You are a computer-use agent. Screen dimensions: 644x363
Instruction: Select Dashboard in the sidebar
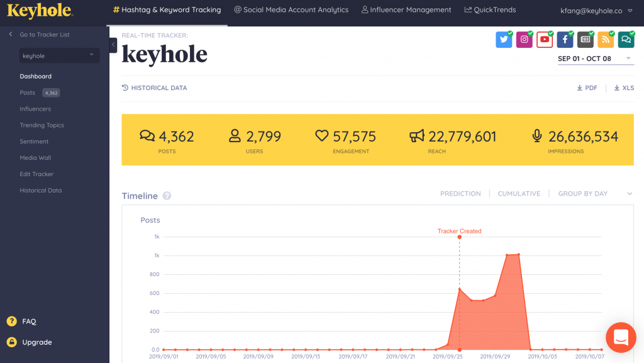(36, 76)
